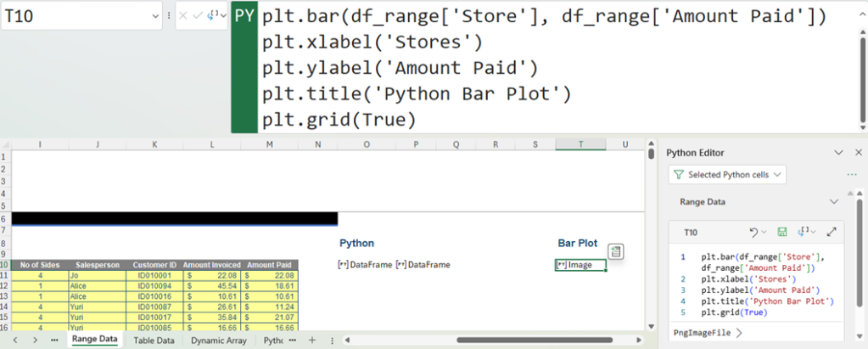
Task: Click the floating insert data icon near Bar Plot
Action: click(616, 250)
